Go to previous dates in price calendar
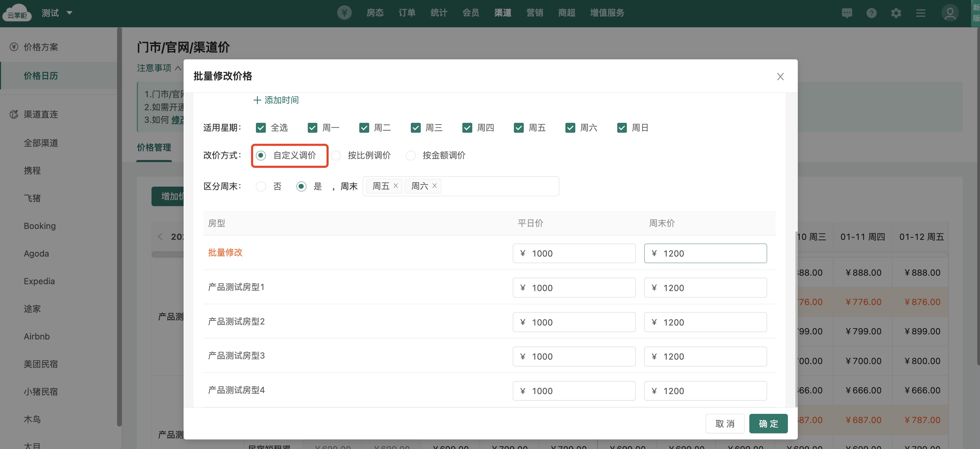Image resolution: width=980 pixels, height=449 pixels. [x=160, y=237]
